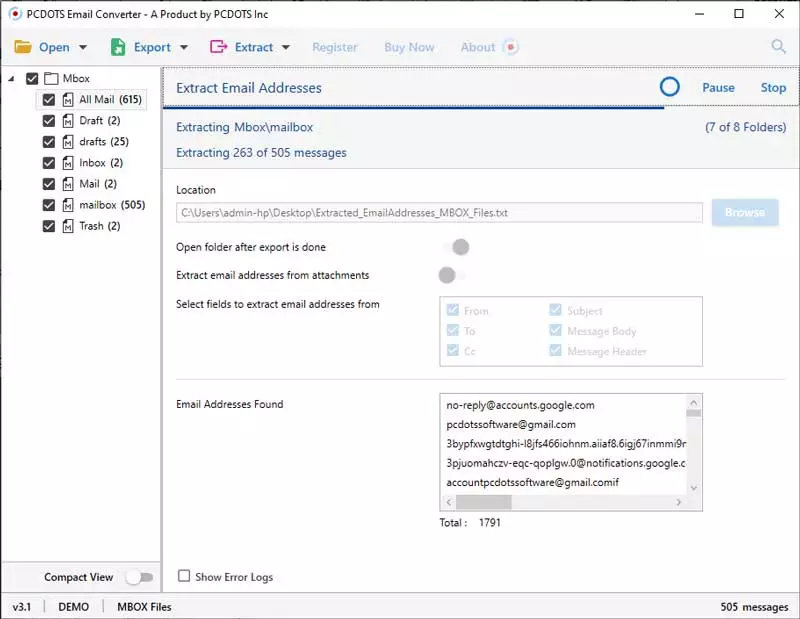
Task: Click the email list scroll up arrow
Action: click(x=693, y=402)
